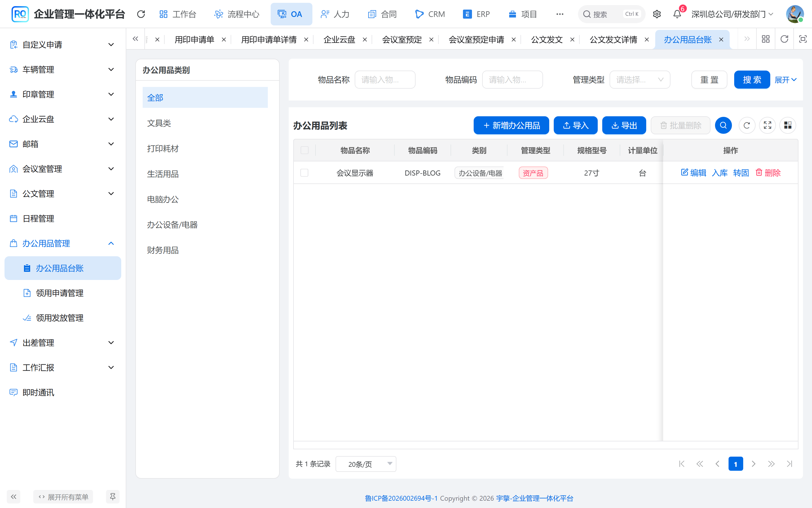Jump backward pages double-arrow icon
Screen dimensions: 812x508
coord(700,464)
